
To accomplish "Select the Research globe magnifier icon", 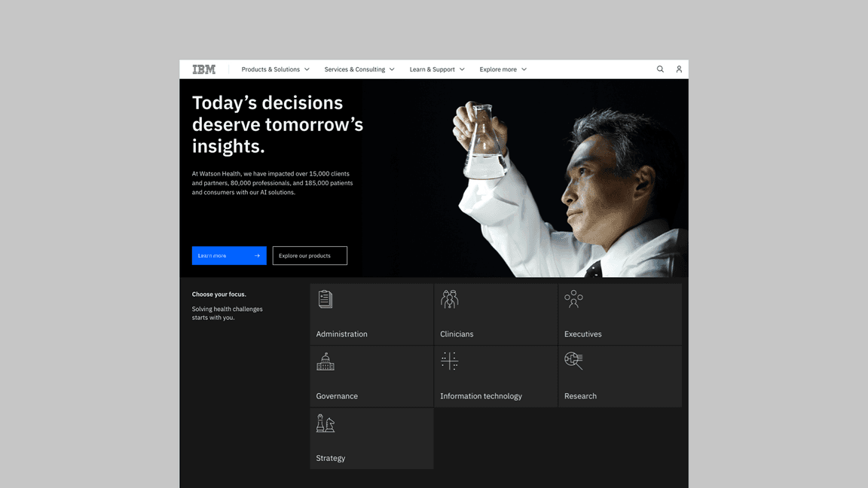I will 573,361.
